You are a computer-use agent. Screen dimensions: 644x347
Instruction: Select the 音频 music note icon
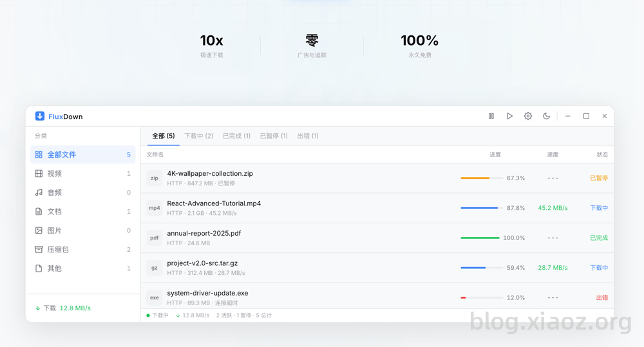coord(39,192)
